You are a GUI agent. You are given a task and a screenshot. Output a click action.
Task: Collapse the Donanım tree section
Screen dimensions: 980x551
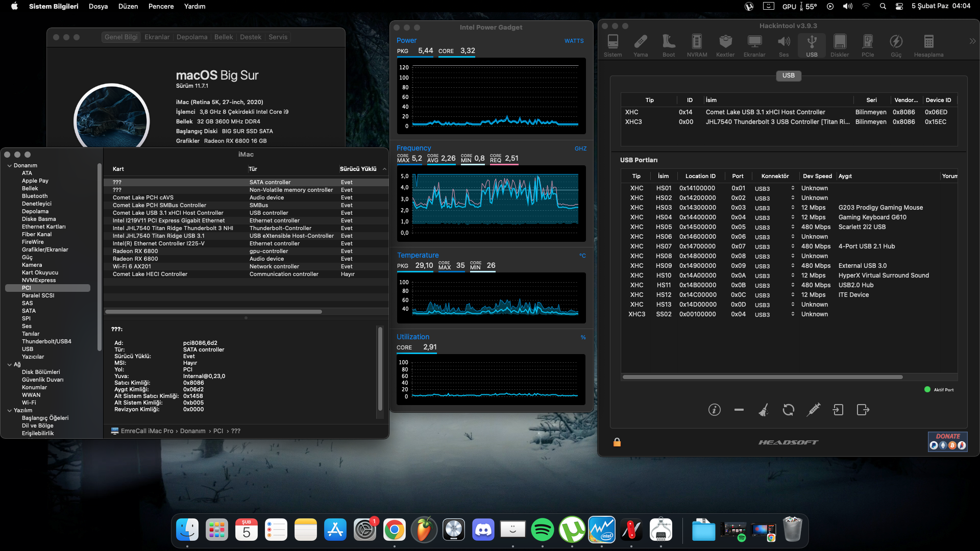(10, 166)
